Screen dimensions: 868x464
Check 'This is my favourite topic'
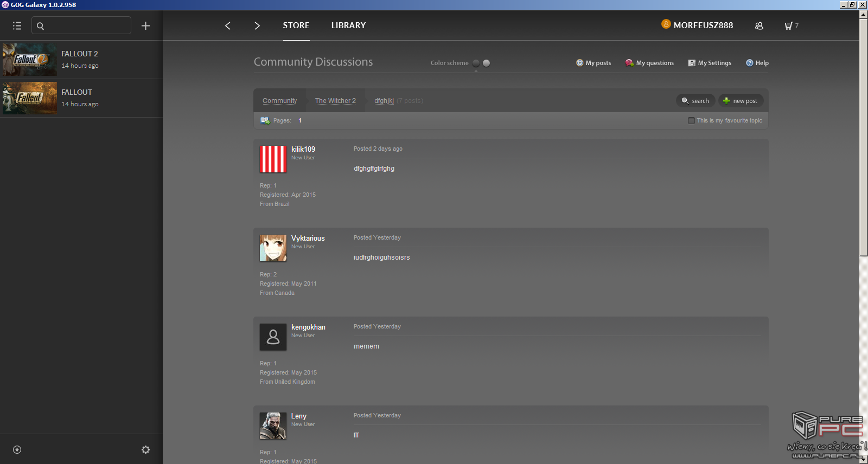click(x=691, y=120)
